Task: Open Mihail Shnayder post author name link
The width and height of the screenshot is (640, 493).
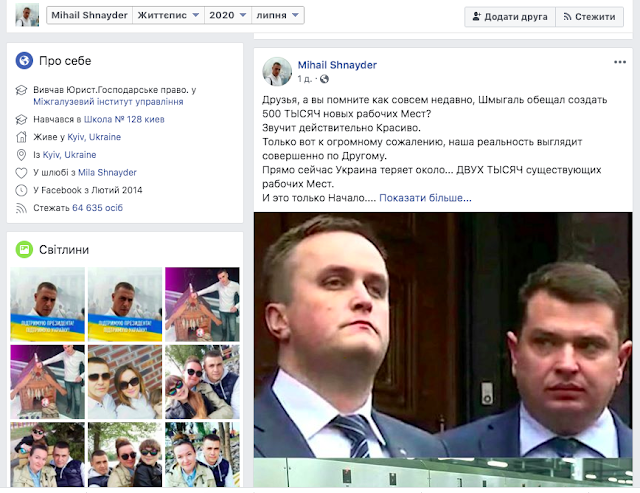Action: point(337,65)
